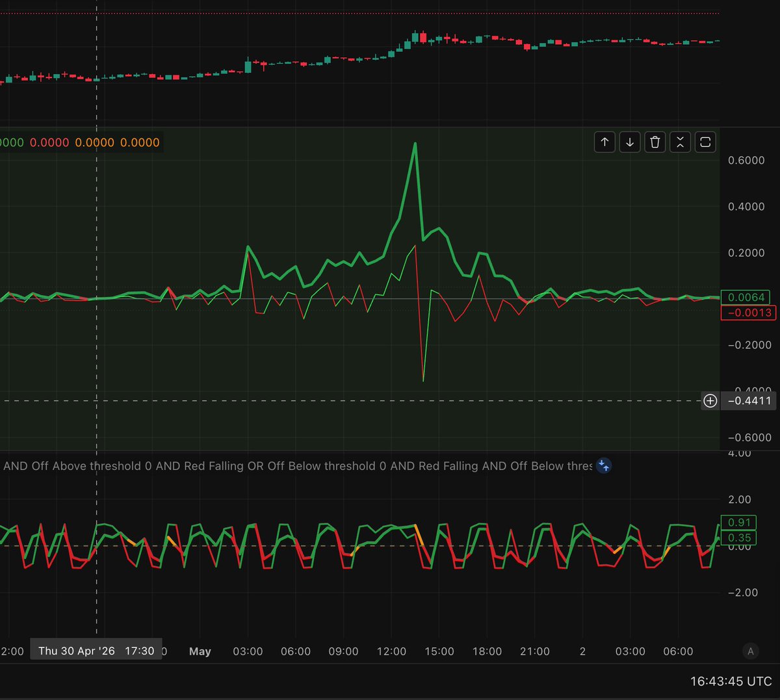Maximize the indicator pane
The image size is (780, 700).
(x=705, y=142)
